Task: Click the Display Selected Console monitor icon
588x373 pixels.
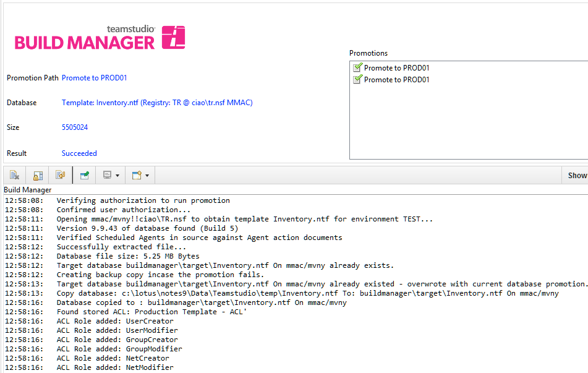Action: pyautogui.click(x=107, y=175)
